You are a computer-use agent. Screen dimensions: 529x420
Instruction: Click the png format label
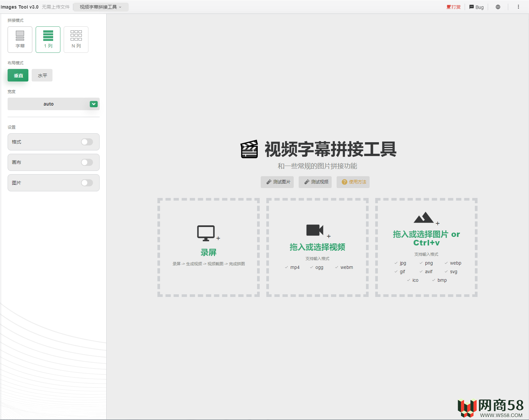pyautogui.click(x=429, y=263)
